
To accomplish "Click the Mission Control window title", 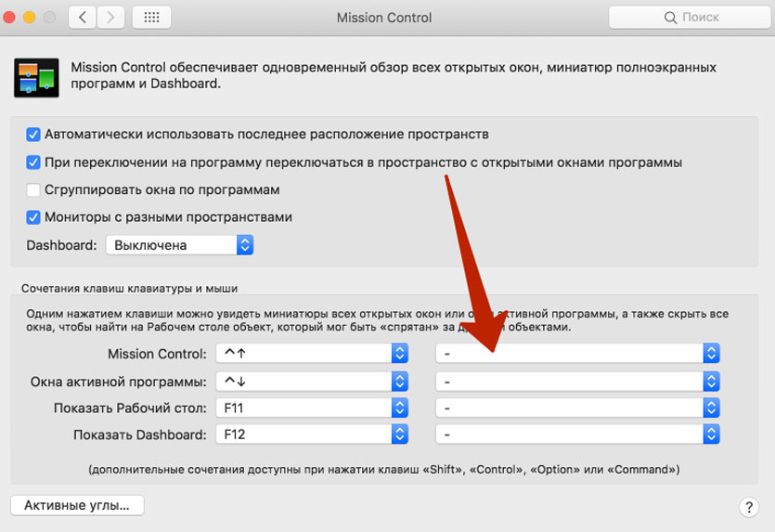I will coord(384,18).
